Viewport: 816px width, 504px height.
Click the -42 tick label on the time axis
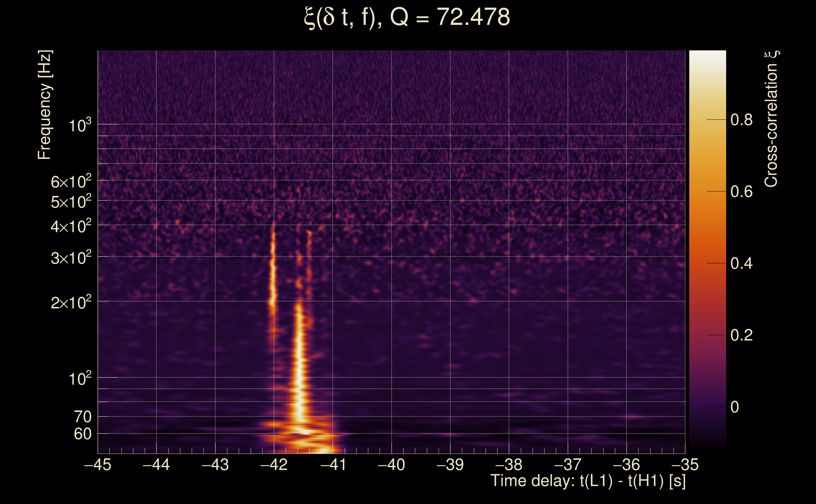274,465
